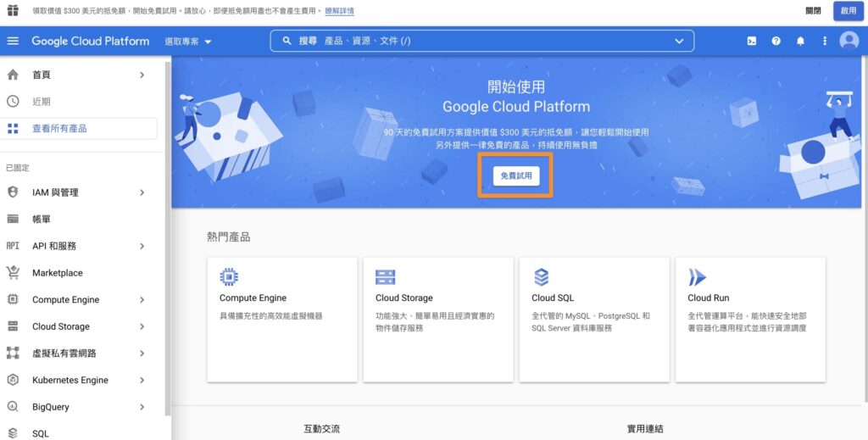Open the hamburger navigation menu
The height and width of the screenshot is (440, 868).
point(13,41)
